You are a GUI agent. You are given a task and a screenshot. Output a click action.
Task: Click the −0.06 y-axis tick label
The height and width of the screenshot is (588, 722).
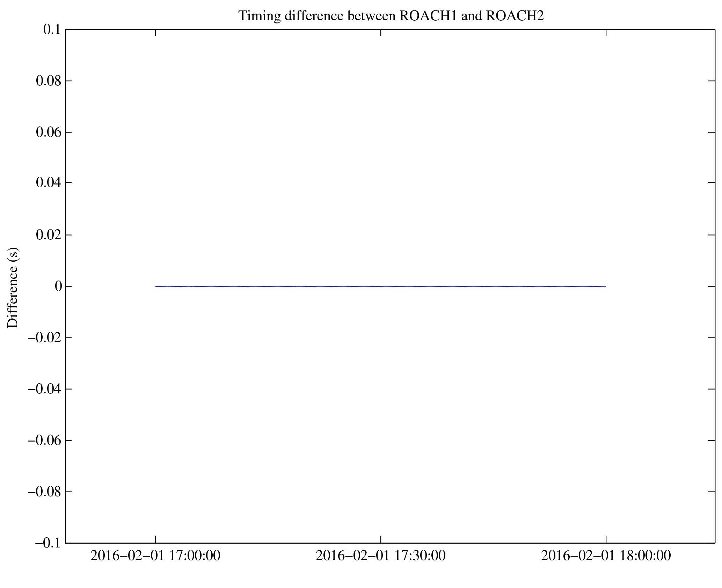point(45,440)
